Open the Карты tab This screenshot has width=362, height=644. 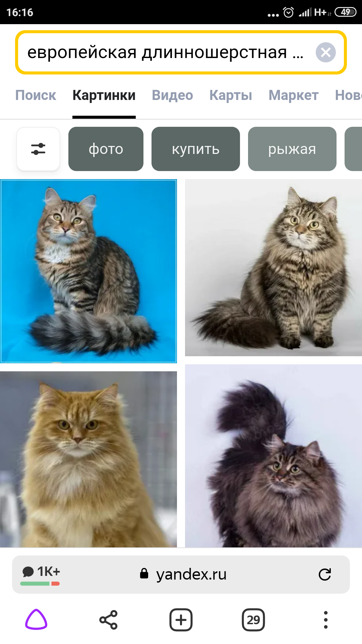coord(231,95)
